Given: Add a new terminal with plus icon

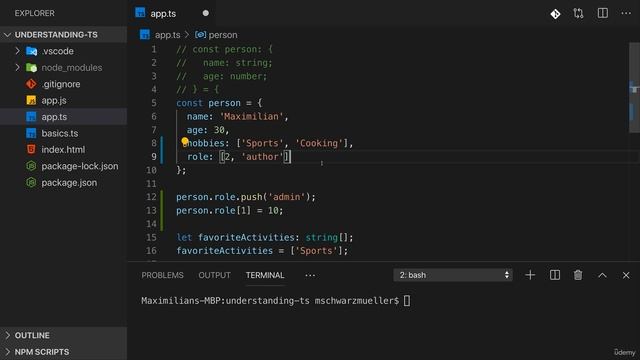Looking at the screenshot, I should pos(530,275).
